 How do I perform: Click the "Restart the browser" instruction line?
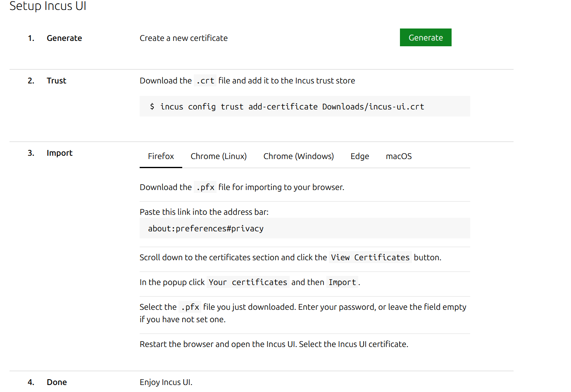pyautogui.click(x=274, y=344)
